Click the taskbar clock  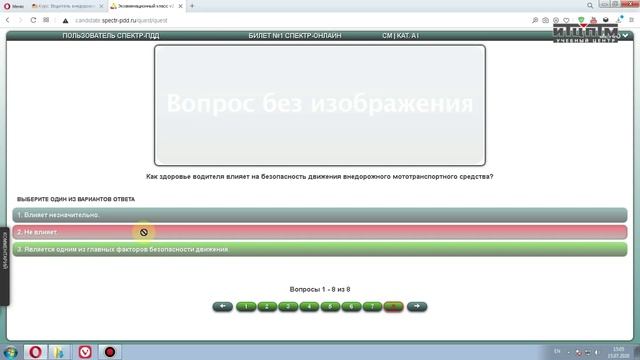pos(618,353)
